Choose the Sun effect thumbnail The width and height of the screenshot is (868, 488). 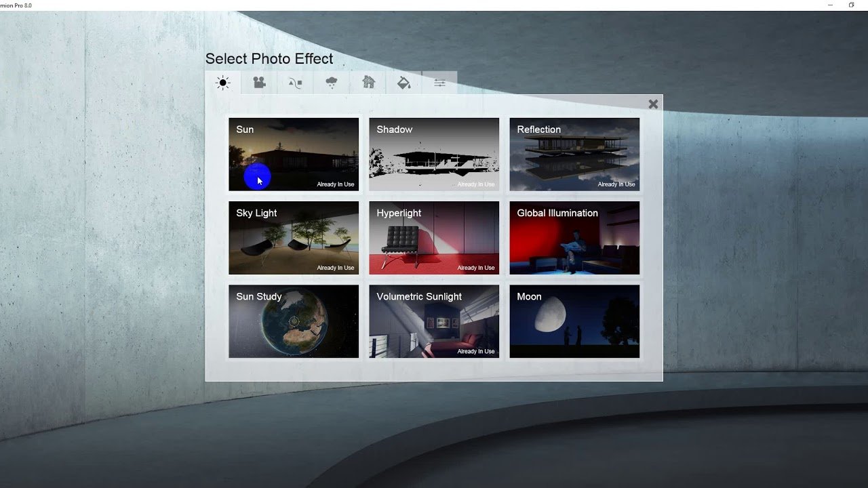click(294, 155)
